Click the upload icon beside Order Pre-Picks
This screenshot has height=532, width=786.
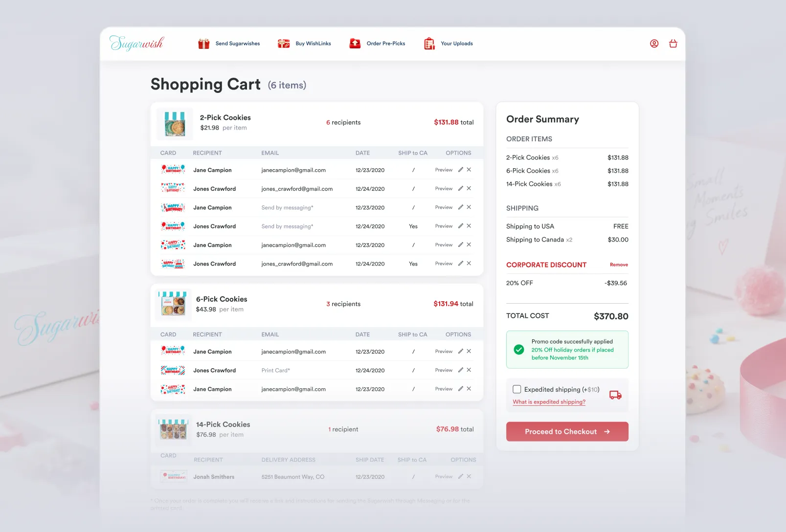[x=355, y=44]
